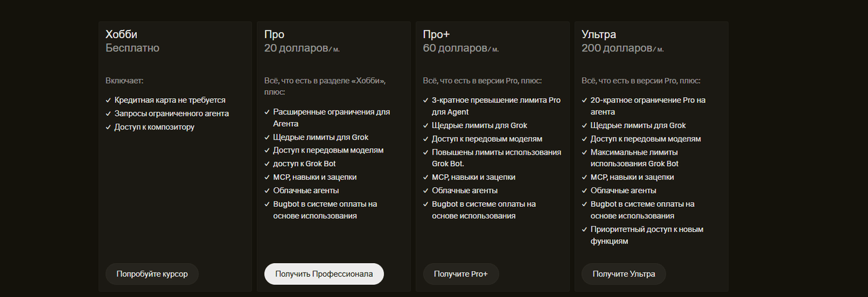Viewport: 868px width, 297px height.
Task: Select the "Ультра" plan heading
Action: click(x=599, y=34)
